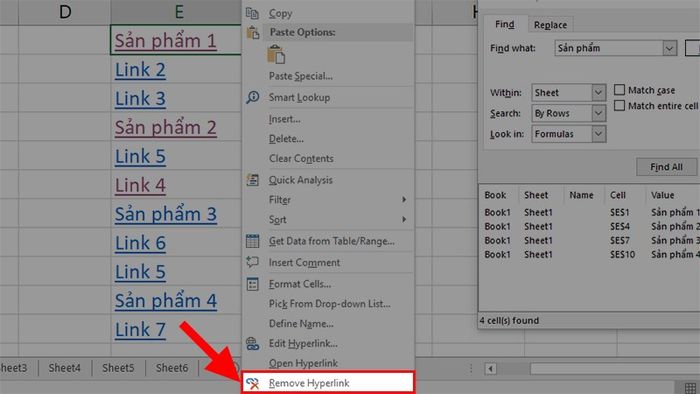
Task: Open the Sản phẩm 1 hyperlink cell
Action: click(x=166, y=41)
